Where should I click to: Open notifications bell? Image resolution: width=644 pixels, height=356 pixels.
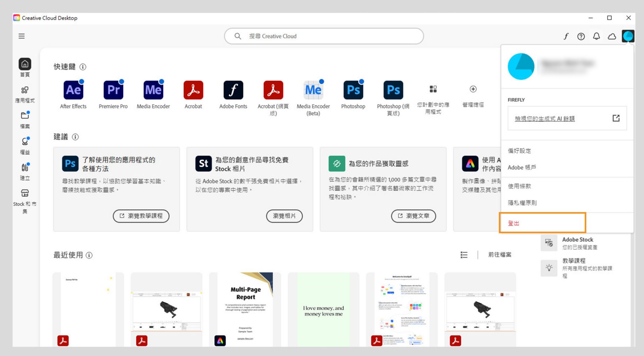pyautogui.click(x=596, y=36)
